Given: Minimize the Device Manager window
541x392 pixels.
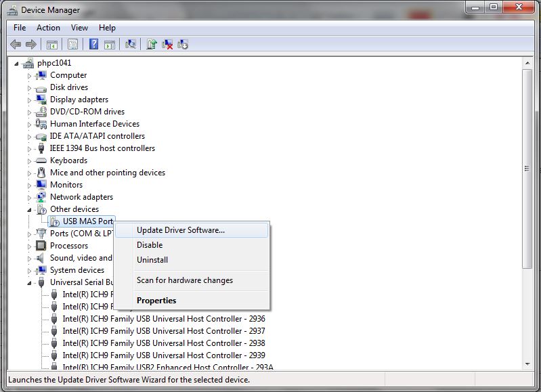Looking at the screenshot, I should point(475,7).
